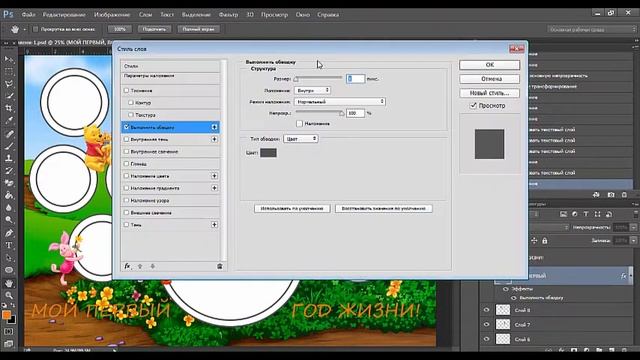Select the Type tool (T)
Screen dimensions: 640x360
click(x=9, y=245)
